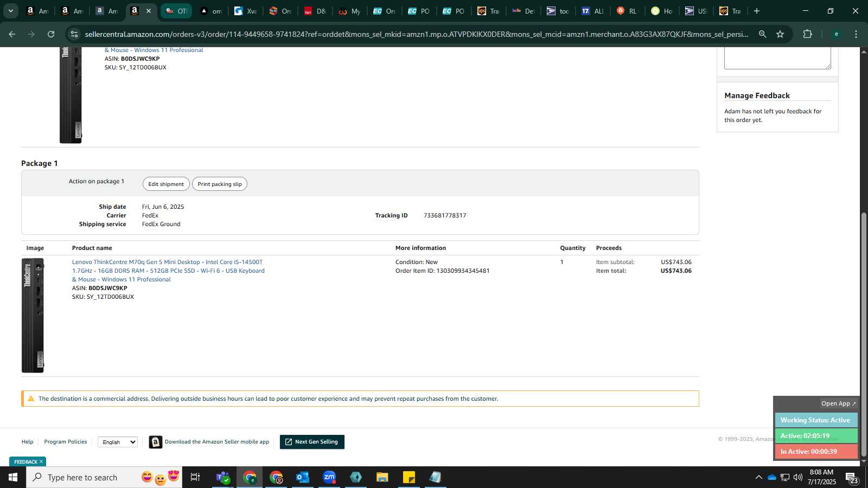This screenshot has width=868, height=488.
Task: Open Microsoft Teams from the taskbar
Action: click(x=222, y=477)
